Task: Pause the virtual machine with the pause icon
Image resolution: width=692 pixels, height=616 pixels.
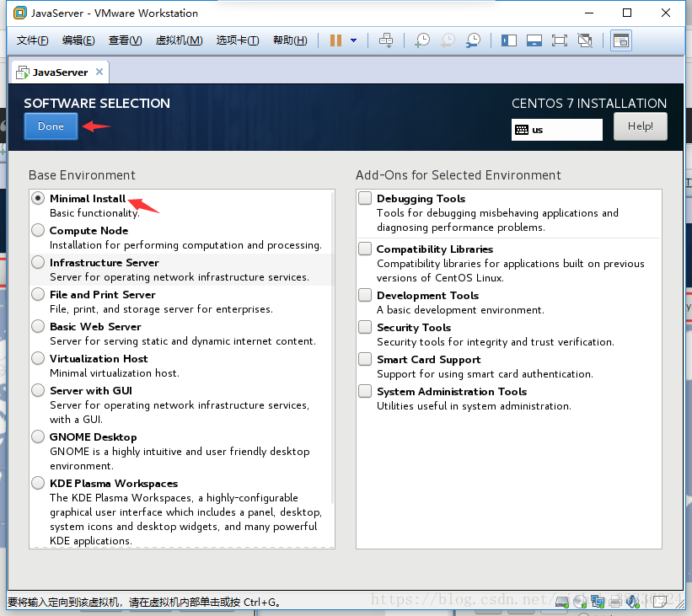Action: [x=335, y=40]
